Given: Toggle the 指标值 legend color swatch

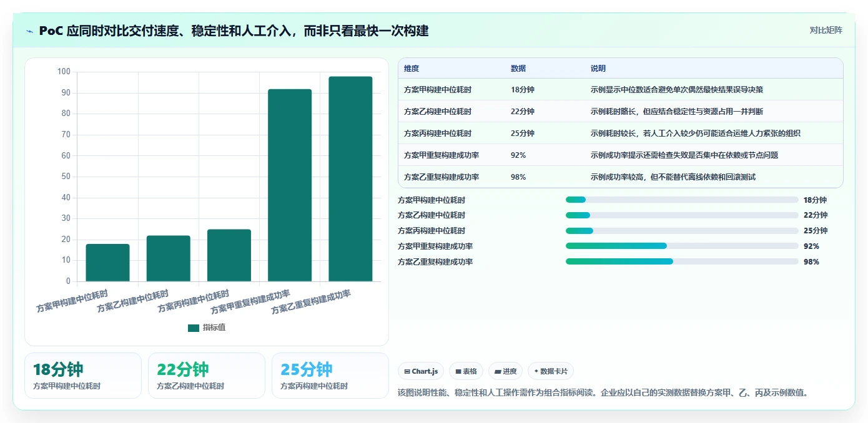Looking at the screenshot, I should 194,328.
